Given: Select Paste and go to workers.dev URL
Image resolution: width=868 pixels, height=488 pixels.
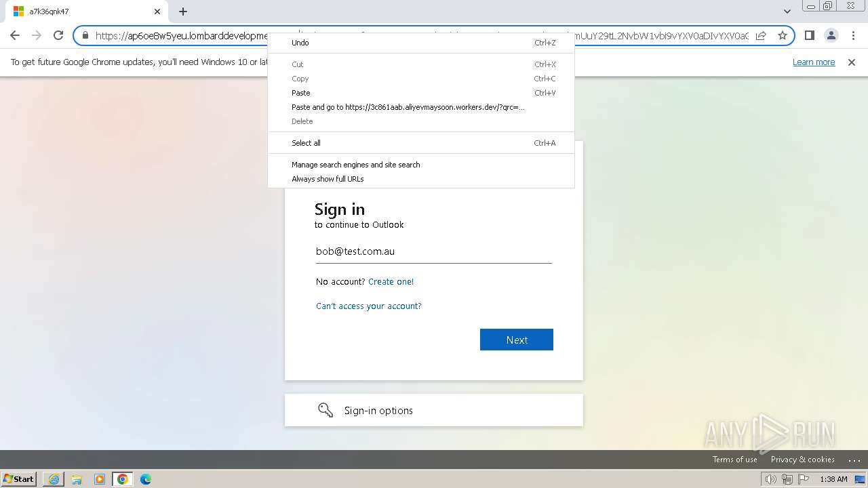Looking at the screenshot, I should click(x=421, y=107).
